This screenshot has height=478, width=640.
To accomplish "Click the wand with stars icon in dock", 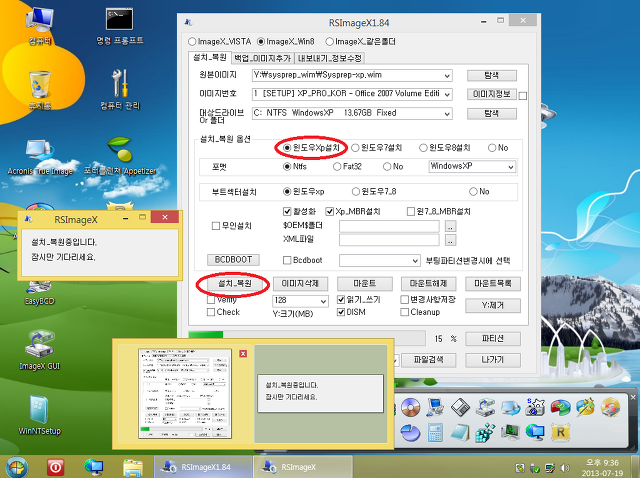I will [585, 407].
